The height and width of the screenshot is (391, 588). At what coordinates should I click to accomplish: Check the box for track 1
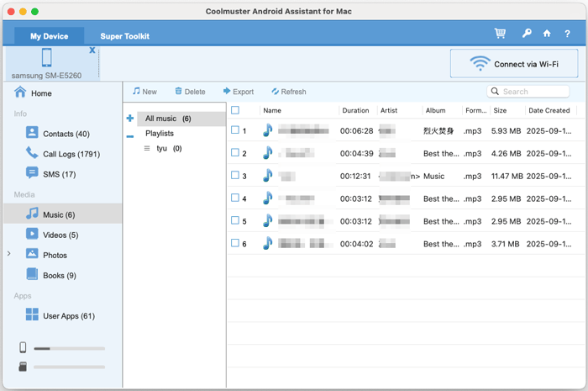(x=235, y=130)
